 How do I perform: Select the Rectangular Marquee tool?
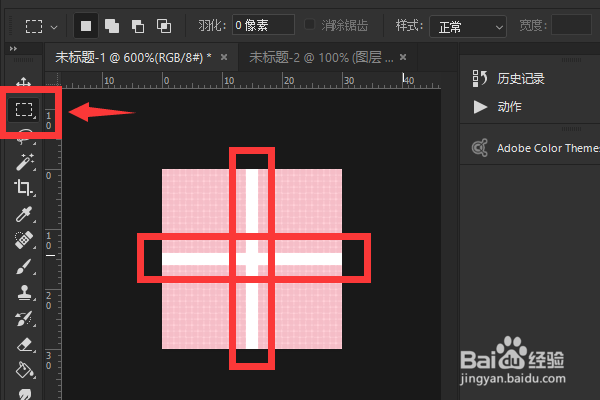click(24, 109)
